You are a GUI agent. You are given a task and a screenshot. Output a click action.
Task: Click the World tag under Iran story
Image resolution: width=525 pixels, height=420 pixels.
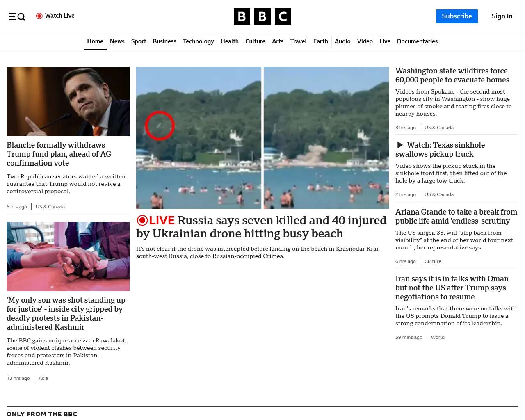click(438, 337)
